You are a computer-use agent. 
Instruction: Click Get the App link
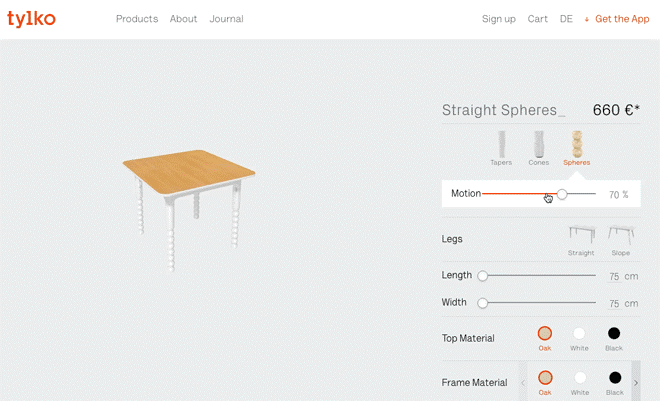click(621, 19)
